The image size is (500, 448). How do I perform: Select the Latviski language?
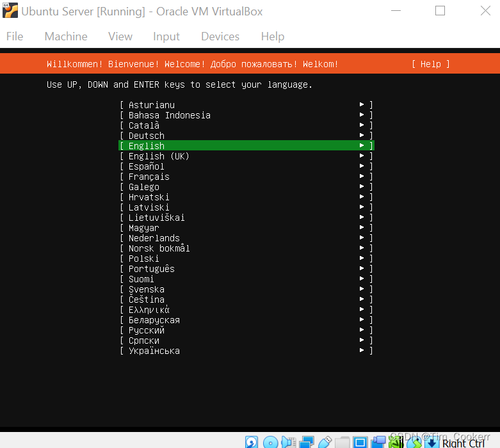pyautogui.click(x=246, y=207)
